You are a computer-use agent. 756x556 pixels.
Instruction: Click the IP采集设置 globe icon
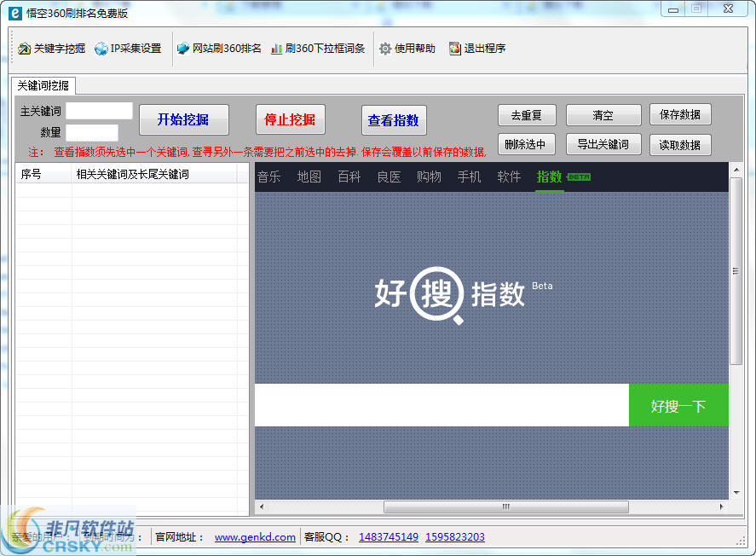[101, 49]
